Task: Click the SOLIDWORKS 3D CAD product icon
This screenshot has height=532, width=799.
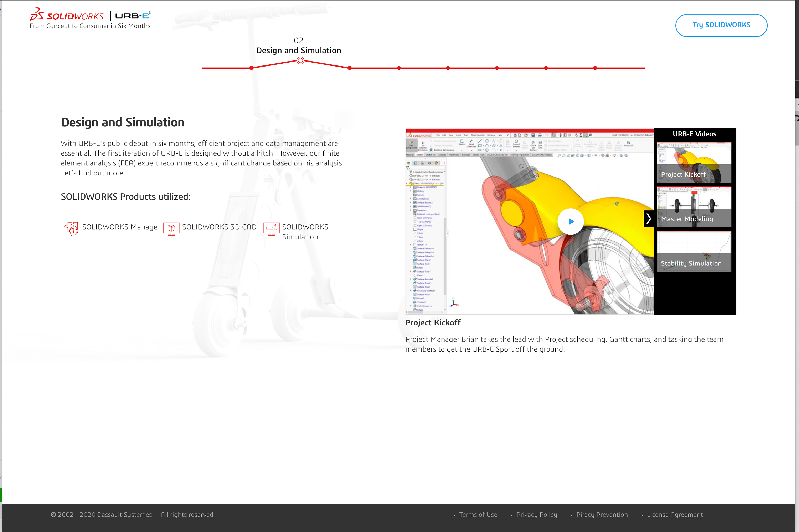Action: [171, 229]
